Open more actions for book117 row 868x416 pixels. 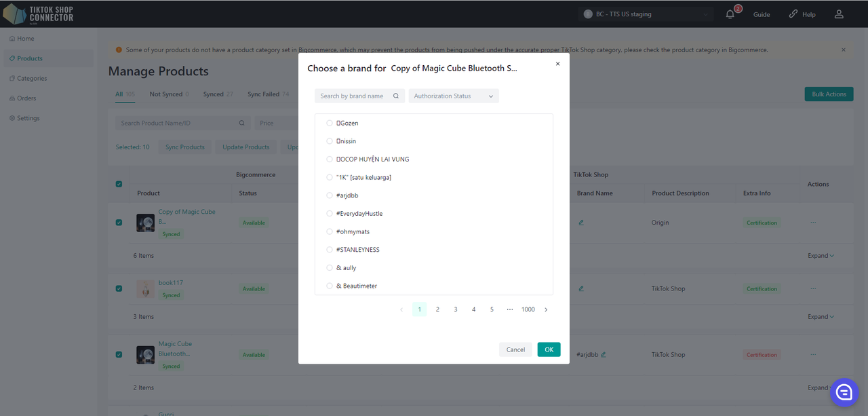[x=813, y=288]
